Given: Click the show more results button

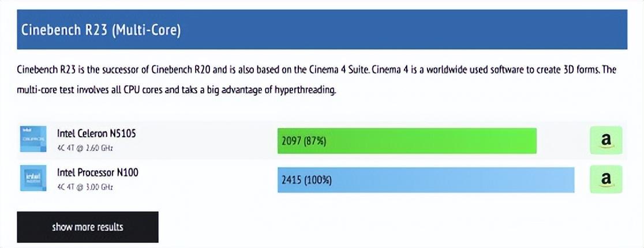Looking at the screenshot, I should (88, 227).
